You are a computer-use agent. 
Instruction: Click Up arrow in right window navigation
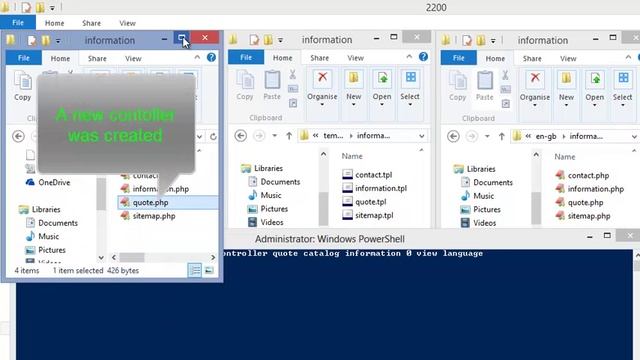[x=502, y=136]
